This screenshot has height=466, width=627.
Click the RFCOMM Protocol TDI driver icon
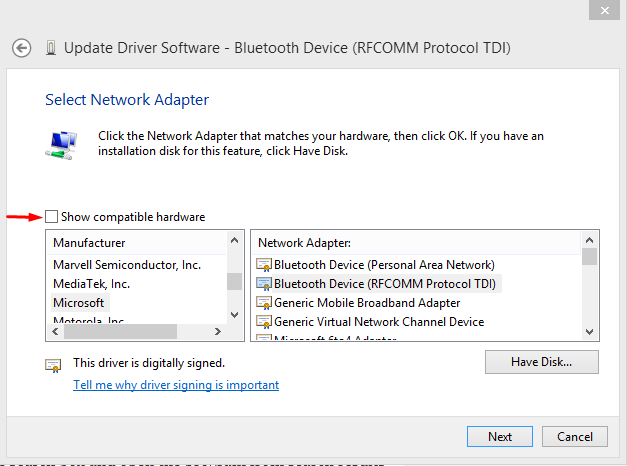264,284
